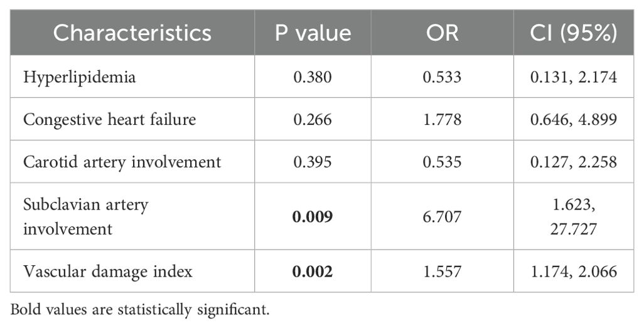
Task: Click the P value 0.380 cell
Action: (313, 77)
